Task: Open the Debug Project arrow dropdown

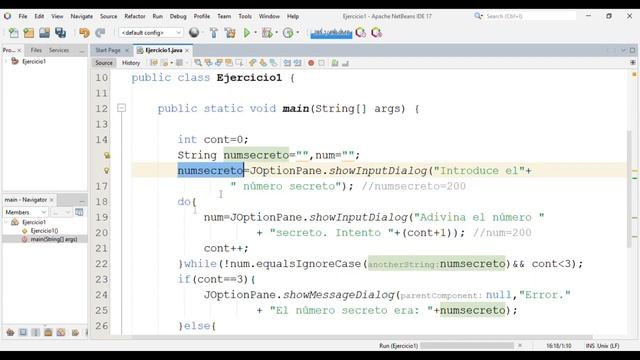Action: point(276,33)
